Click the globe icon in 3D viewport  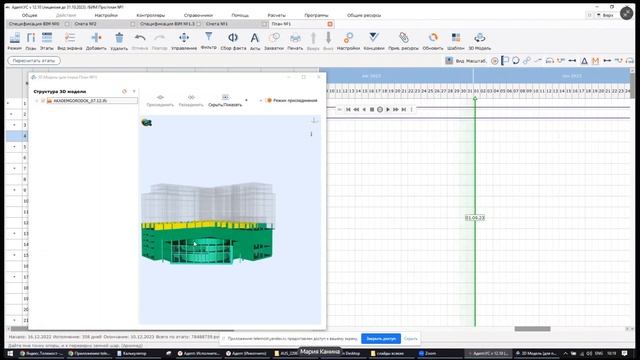tap(147, 122)
